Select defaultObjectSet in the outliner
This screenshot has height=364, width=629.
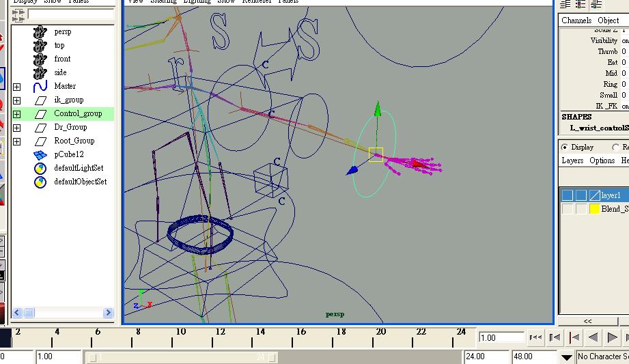pyautogui.click(x=80, y=182)
